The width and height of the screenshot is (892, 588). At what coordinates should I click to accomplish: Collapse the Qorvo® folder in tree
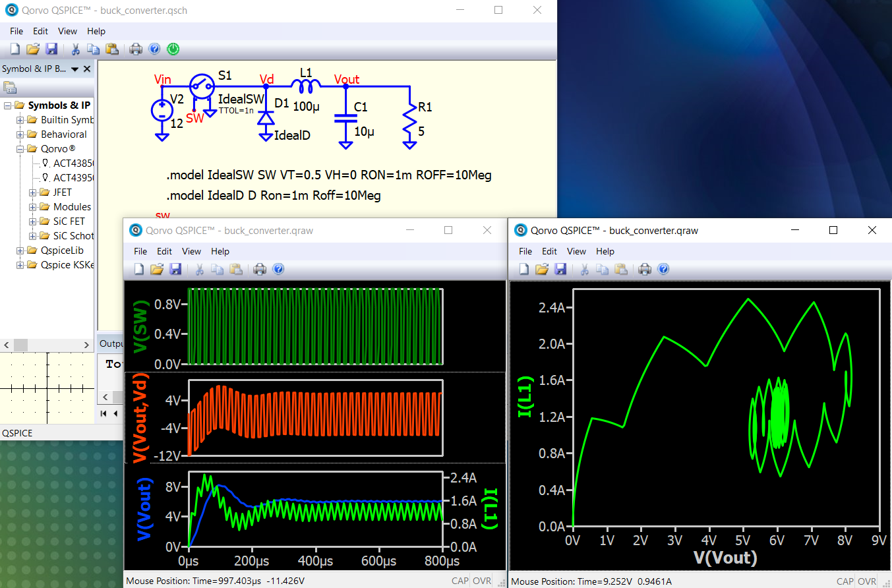tap(20, 149)
